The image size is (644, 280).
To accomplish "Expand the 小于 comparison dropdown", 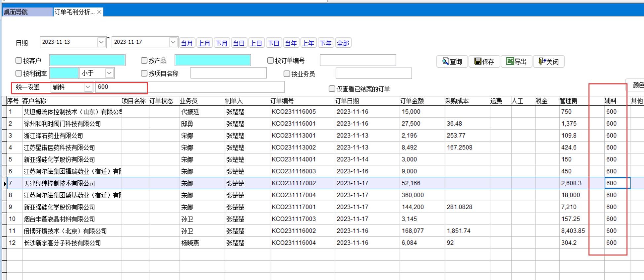I will click(110, 73).
